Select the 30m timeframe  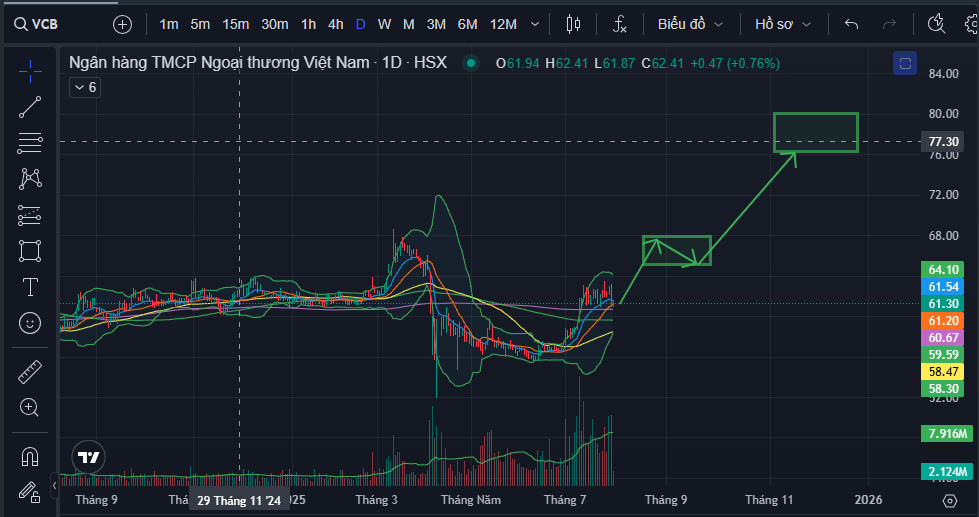tap(275, 24)
